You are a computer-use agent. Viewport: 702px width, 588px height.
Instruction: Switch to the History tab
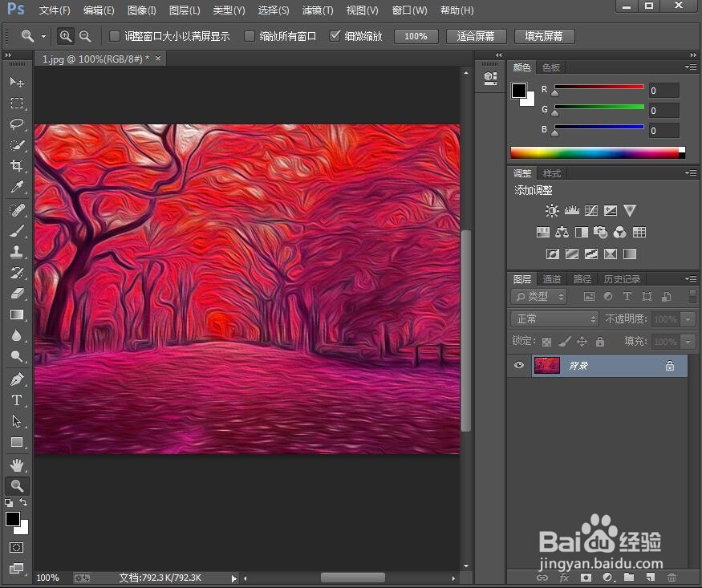(x=622, y=279)
